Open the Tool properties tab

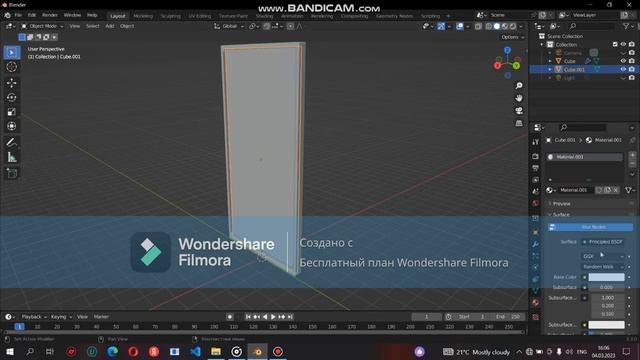tap(536, 142)
